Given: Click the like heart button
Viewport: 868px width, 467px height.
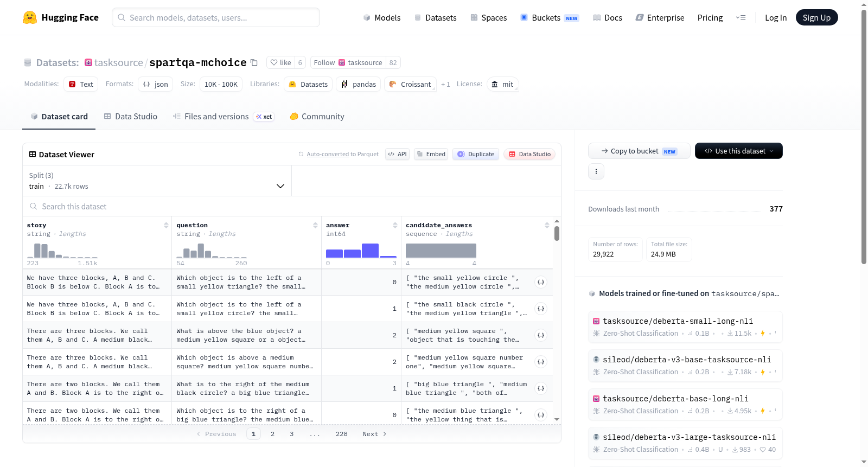Looking at the screenshot, I should 281,62.
